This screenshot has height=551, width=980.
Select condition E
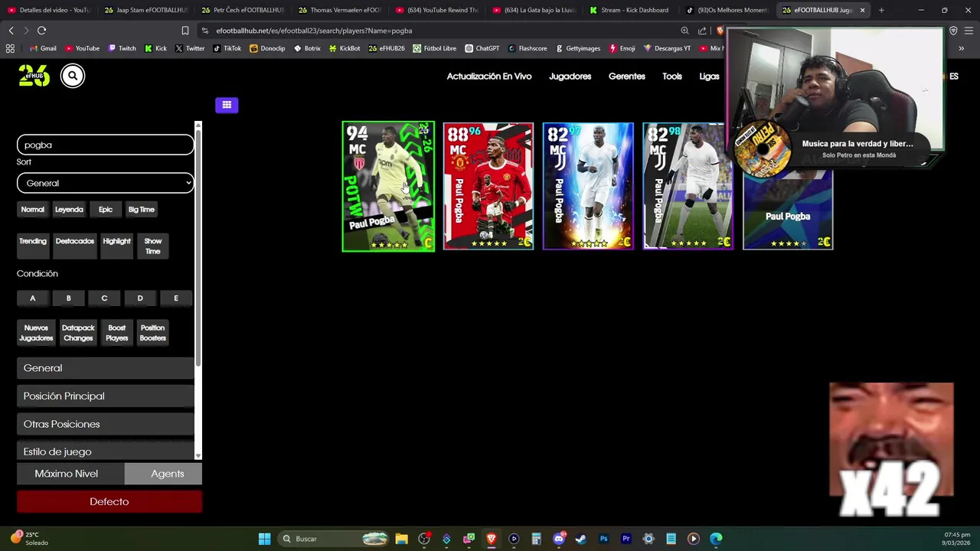(x=176, y=298)
